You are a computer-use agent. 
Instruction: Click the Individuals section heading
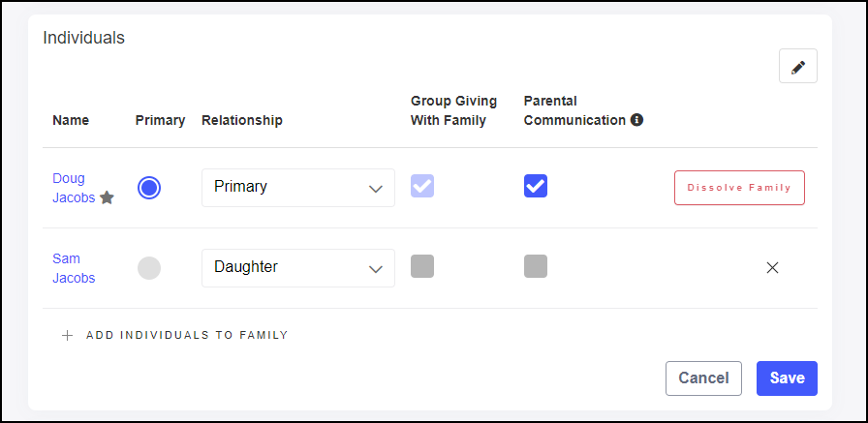tap(84, 39)
